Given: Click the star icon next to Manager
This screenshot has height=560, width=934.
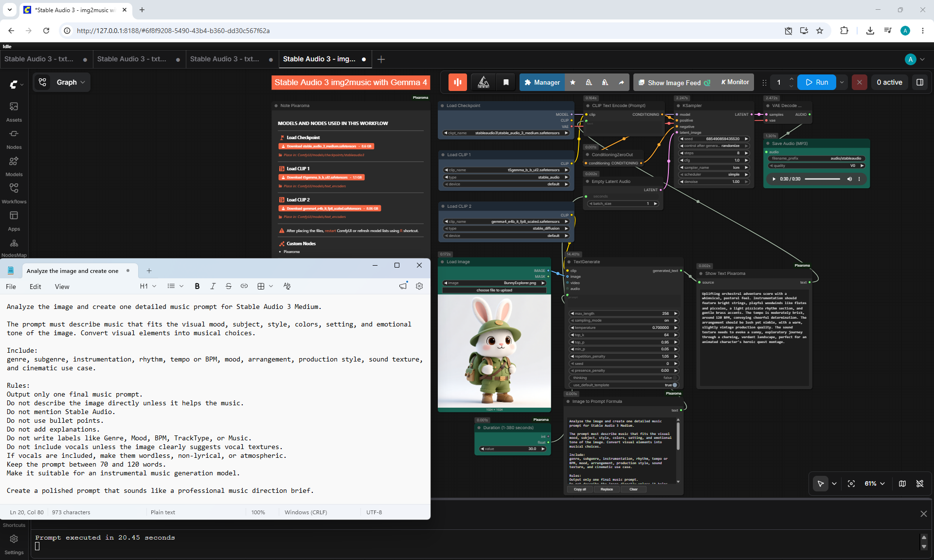Looking at the screenshot, I should (573, 82).
